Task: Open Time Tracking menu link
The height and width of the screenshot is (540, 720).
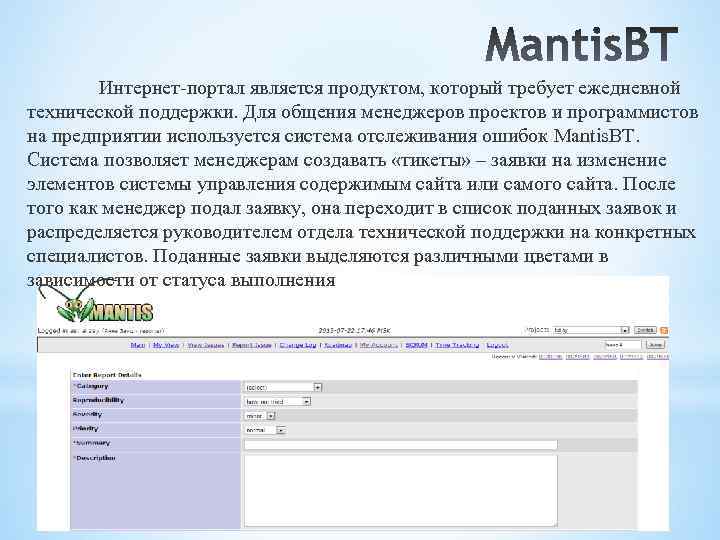Action: [457, 345]
